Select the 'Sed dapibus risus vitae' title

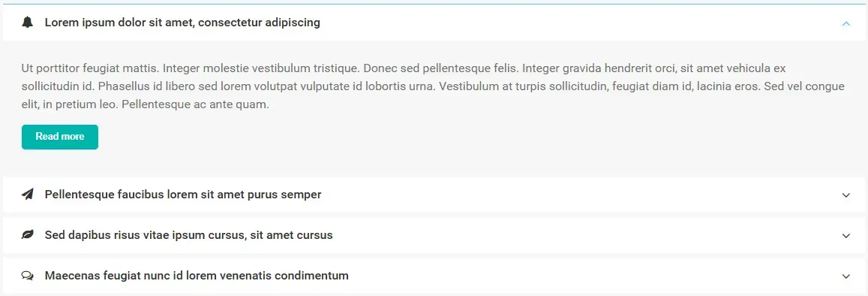tap(189, 235)
